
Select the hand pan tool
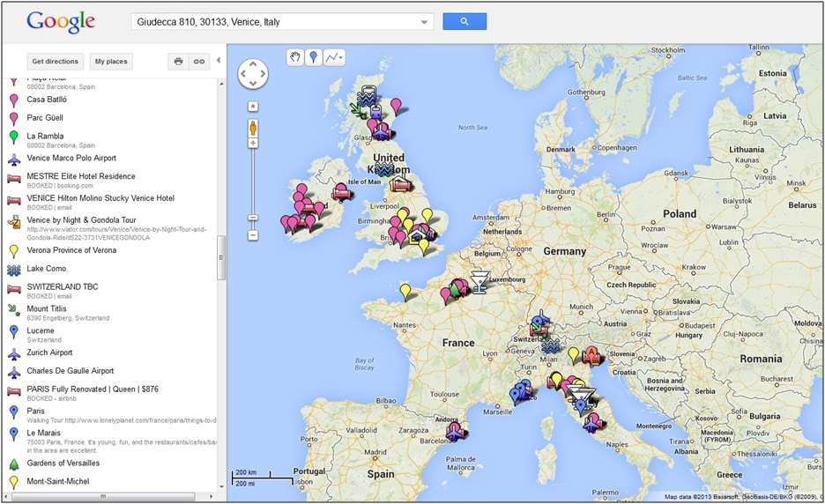pyautogui.click(x=295, y=57)
